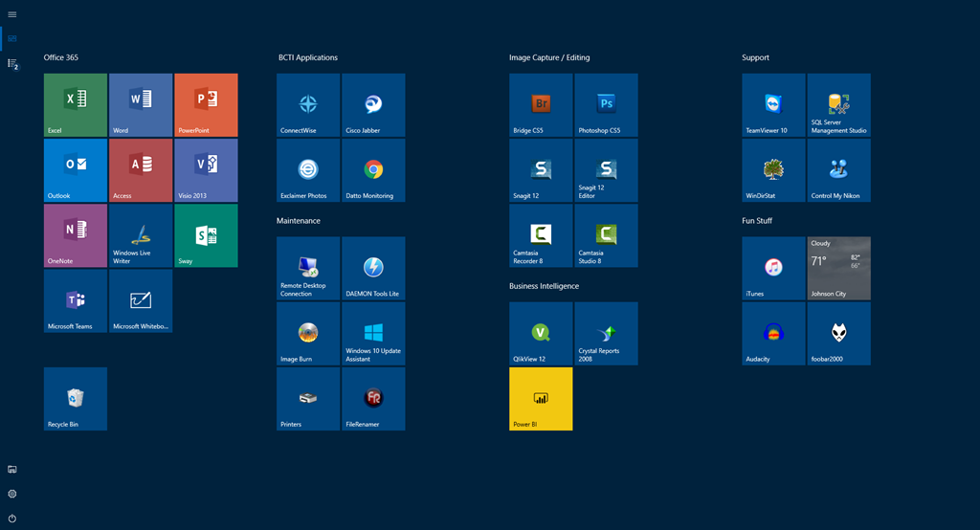The image size is (980, 530).
Task: Open SQL Server Management Studio
Action: [x=838, y=105]
